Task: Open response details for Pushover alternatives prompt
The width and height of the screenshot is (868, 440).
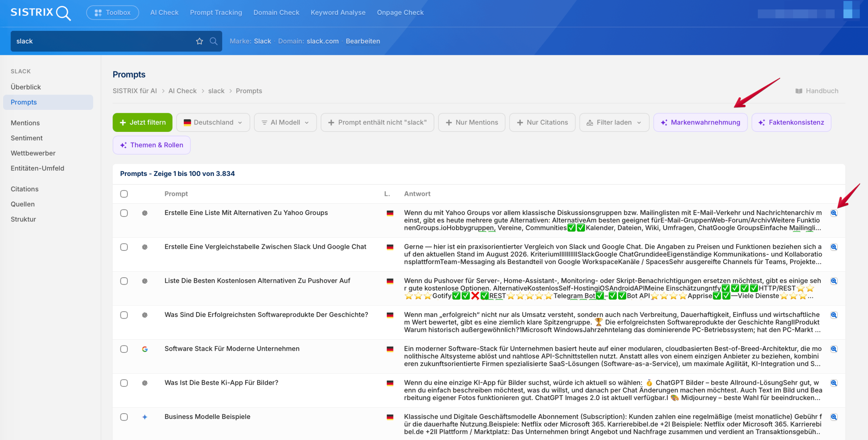Action: tap(834, 281)
